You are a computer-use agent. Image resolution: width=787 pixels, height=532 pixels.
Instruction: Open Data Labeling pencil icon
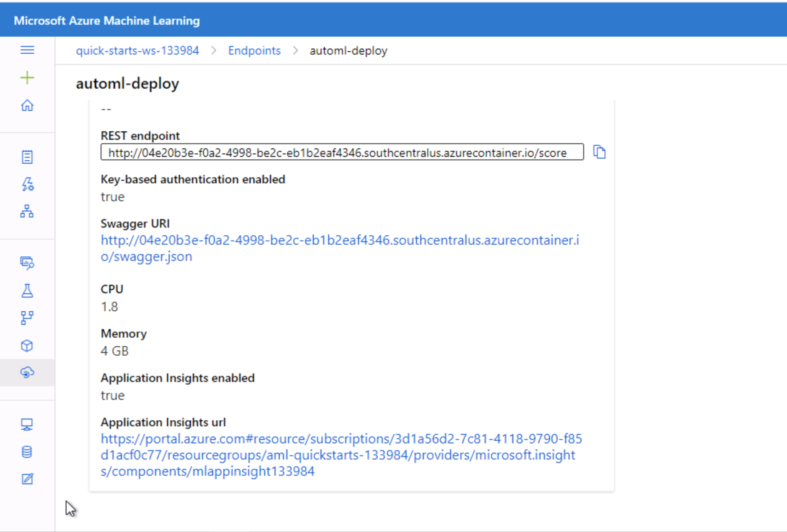(27, 479)
